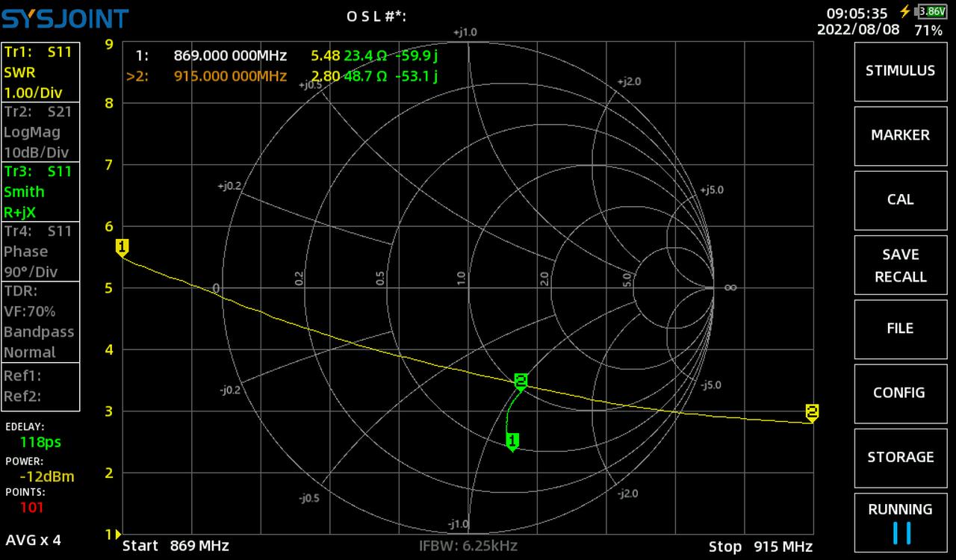Click the +j1.0 Smith chart label
The height and width of the screenshot is (560, 956).
tap(465, 32)
